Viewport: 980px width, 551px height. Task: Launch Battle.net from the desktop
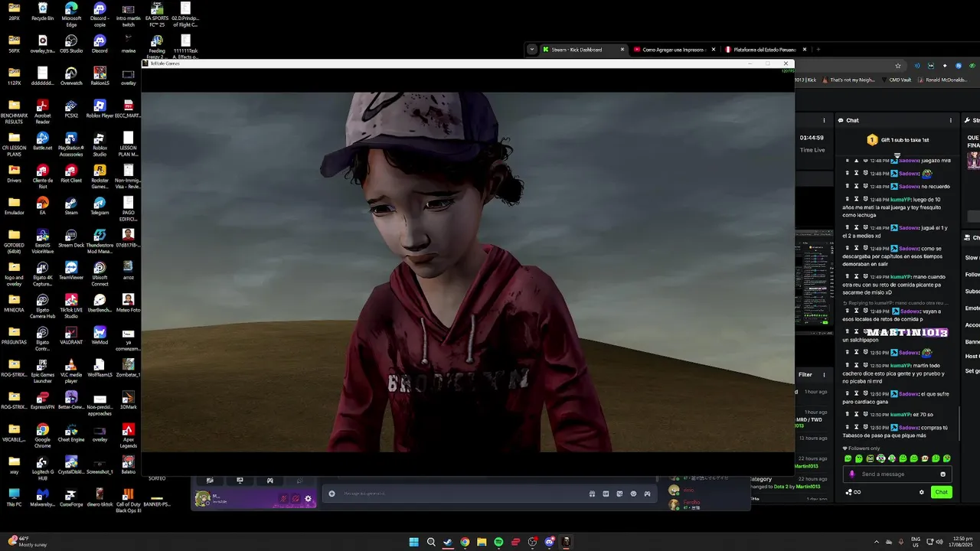43,141
